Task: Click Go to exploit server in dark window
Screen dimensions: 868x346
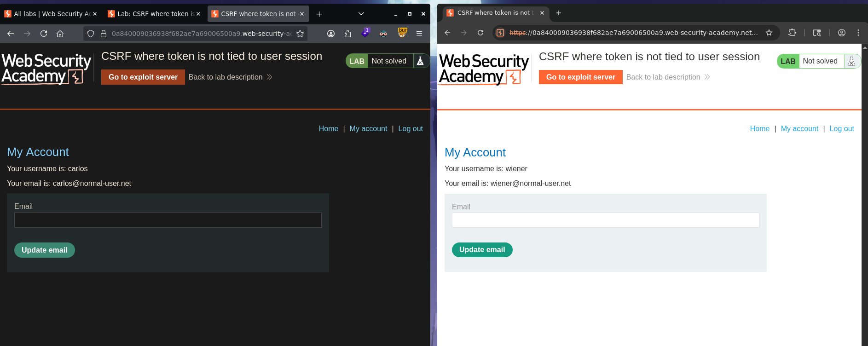Action: 143,77
